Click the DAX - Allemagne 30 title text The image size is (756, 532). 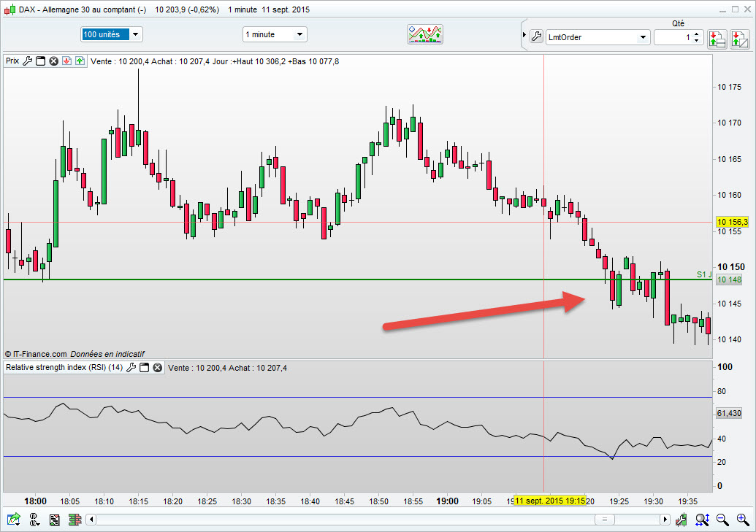tap(82, 9)
